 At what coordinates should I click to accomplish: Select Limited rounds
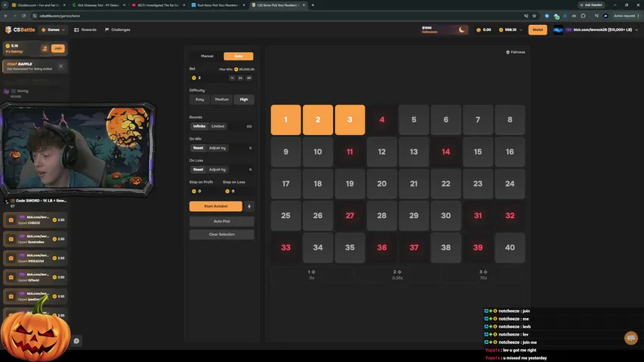click(217, 126)
